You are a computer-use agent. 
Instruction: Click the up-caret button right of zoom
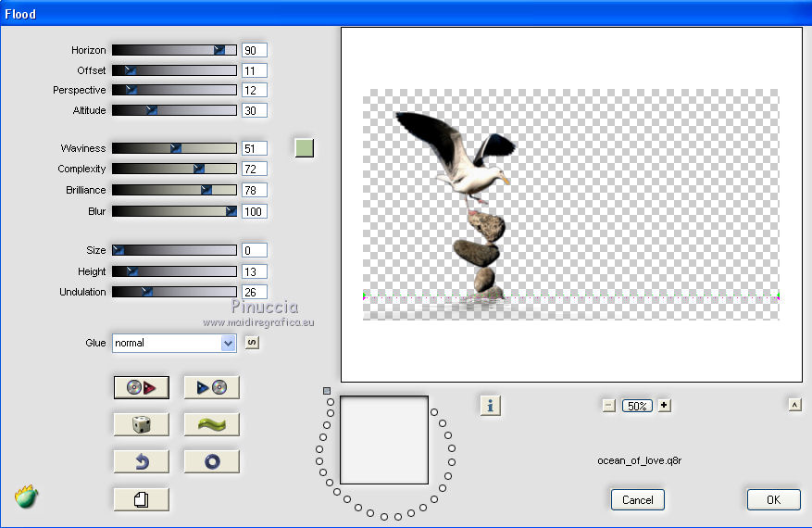point(795,405)
